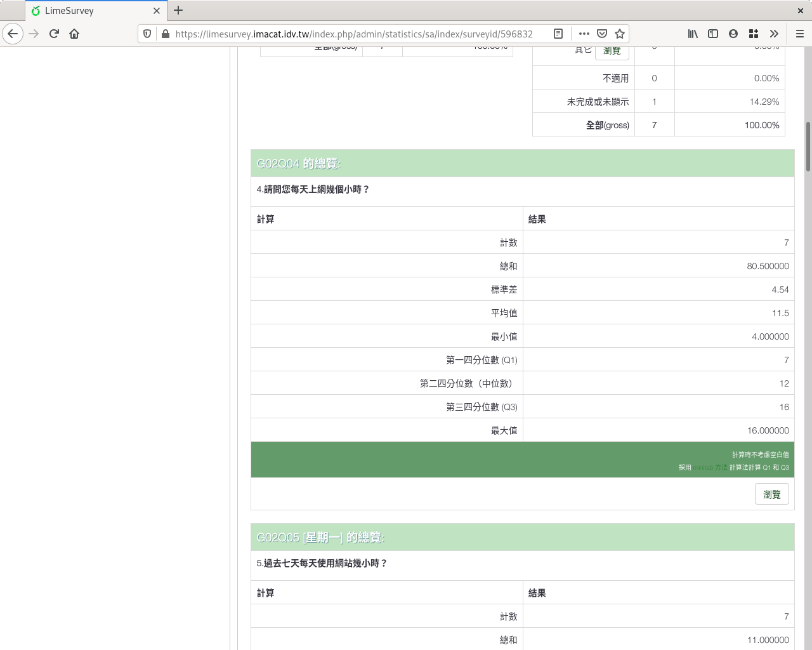
Task: Select the 總和 value 80.500000
Action: coord(768,266)
